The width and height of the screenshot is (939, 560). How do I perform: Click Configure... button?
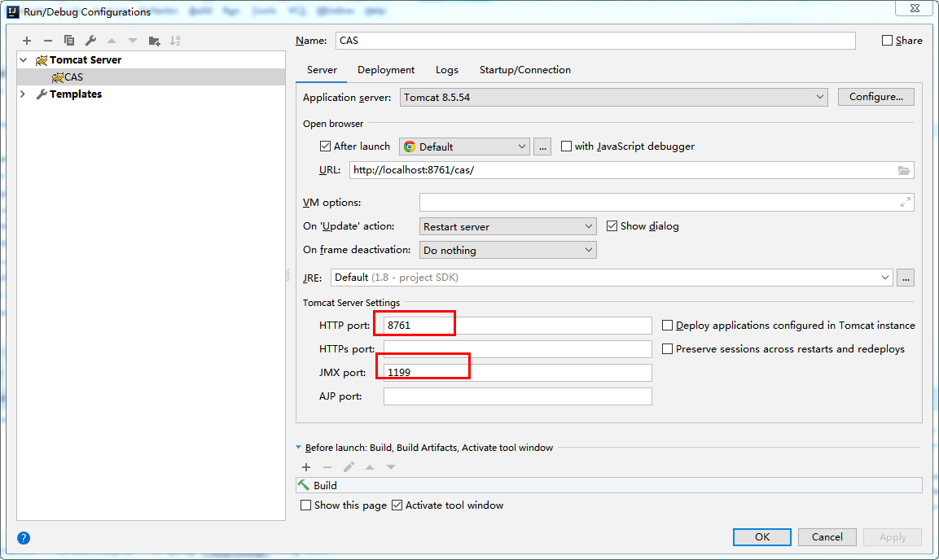[875, 97]
